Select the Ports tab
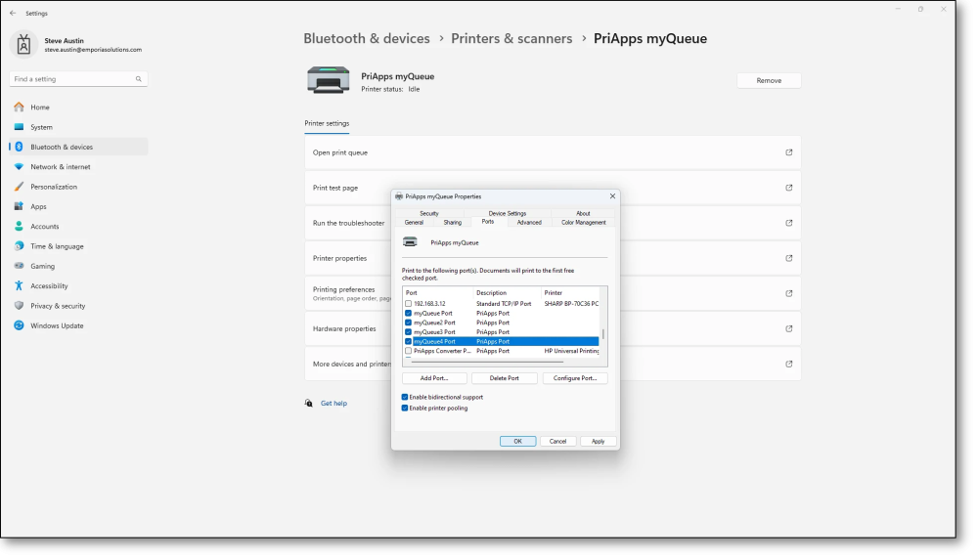 click(488, 222)
